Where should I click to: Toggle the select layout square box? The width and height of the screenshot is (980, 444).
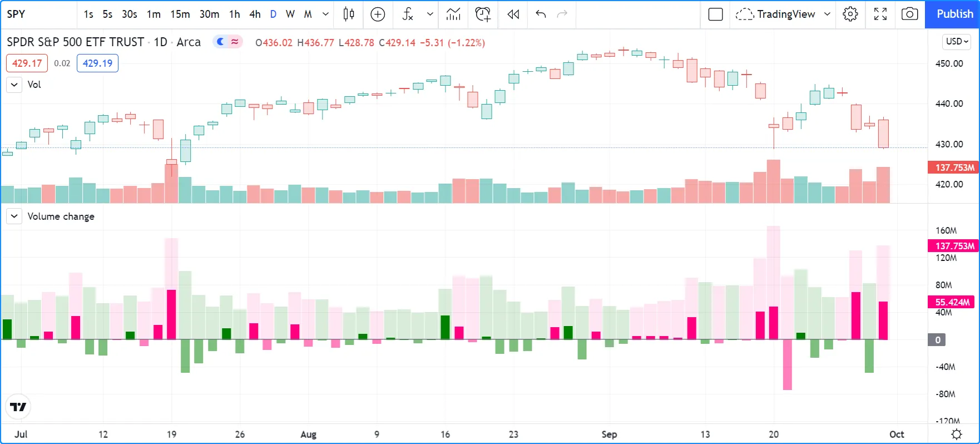715,14
